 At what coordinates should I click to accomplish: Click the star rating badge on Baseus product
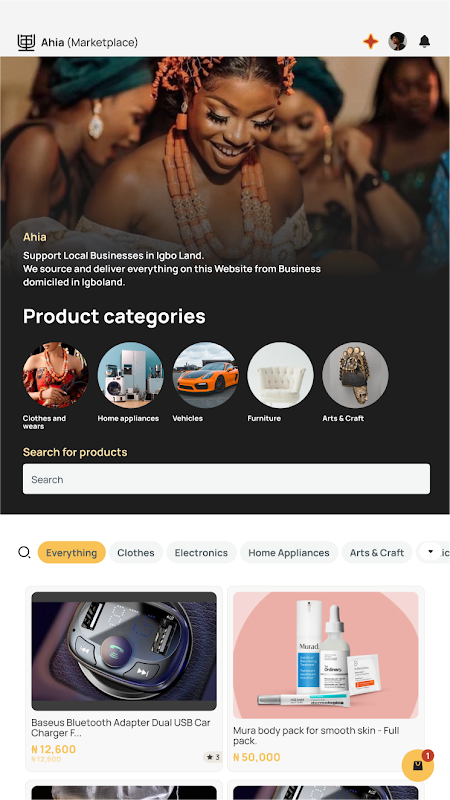tap(213, 757)
